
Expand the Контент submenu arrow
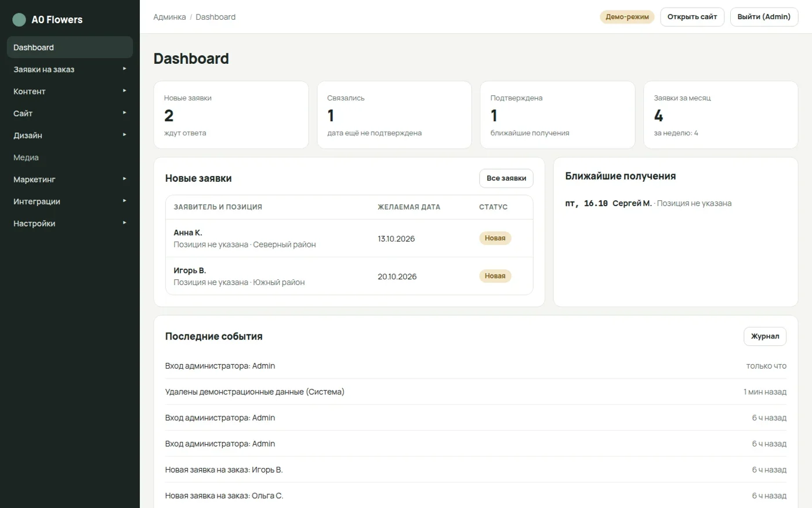point(124,91)
